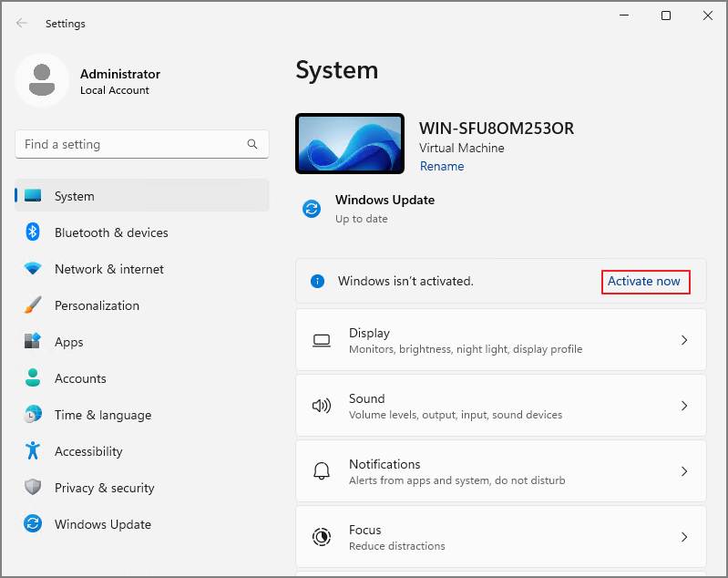Open the Sound settings card
This screenshot has width=728, height=578.
pyautogui.click(x=501, y=406)
